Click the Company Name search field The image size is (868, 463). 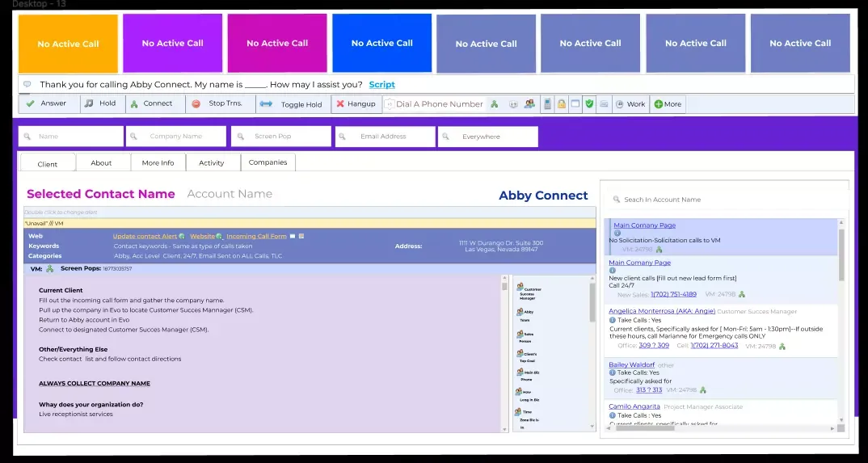[x=176, y=137]
